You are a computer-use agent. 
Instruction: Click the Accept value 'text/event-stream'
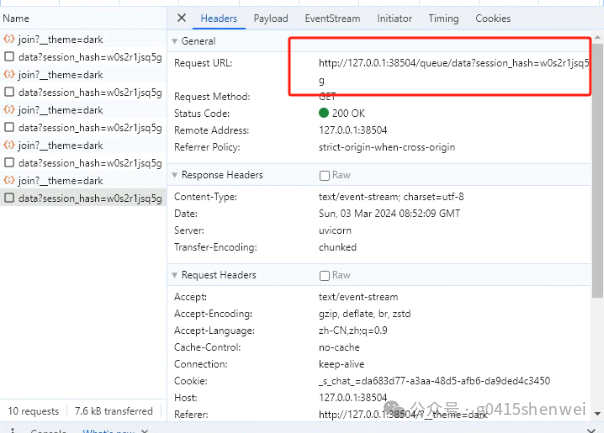[x=358, y=297]
